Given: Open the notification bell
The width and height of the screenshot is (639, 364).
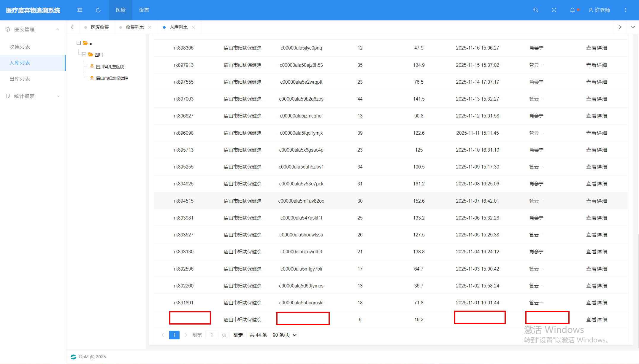Looking at the screenshot, I should [572, 10].
